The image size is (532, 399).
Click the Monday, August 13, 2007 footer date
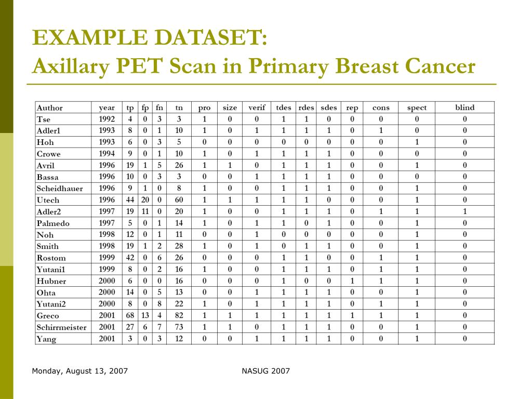[79, 371]
